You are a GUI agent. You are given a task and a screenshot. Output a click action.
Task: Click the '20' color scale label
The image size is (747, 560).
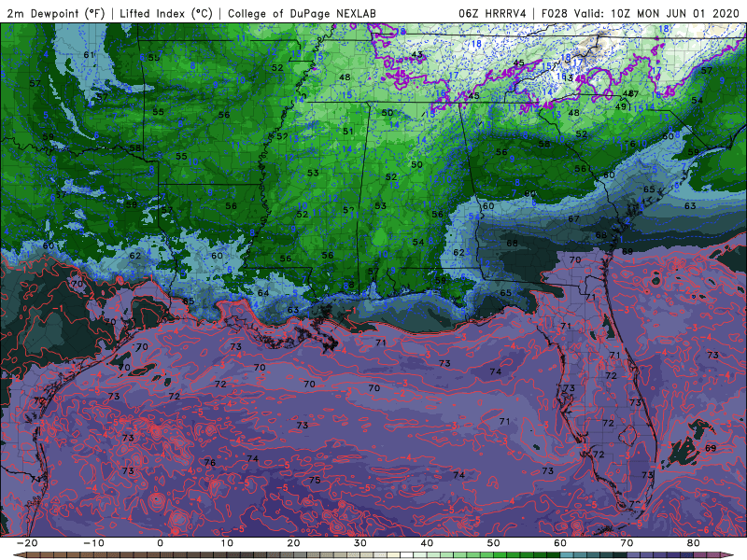point(293,543)
